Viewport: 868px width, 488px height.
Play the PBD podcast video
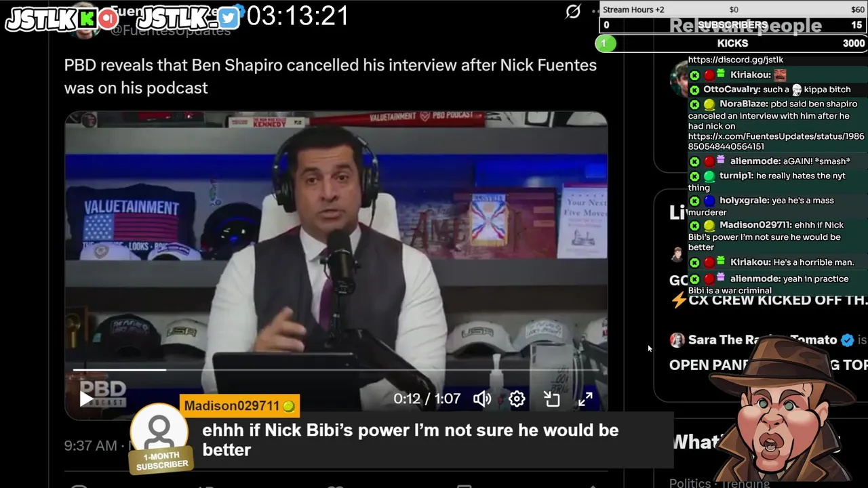pyautogui.click(x=86, y=399)
